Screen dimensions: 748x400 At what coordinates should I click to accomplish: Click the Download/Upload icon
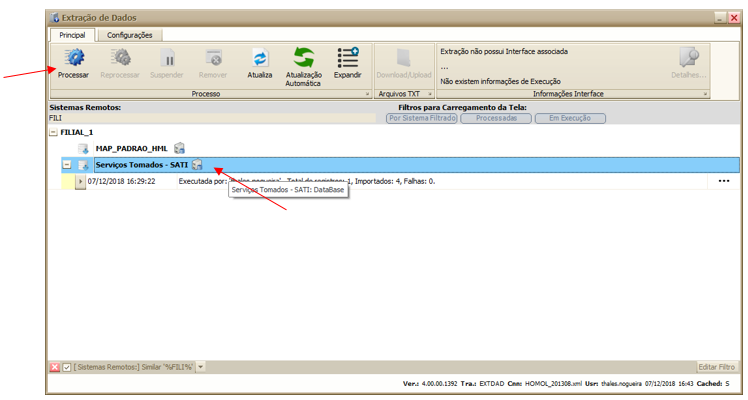pyautogui.click(x=404, y=58)
